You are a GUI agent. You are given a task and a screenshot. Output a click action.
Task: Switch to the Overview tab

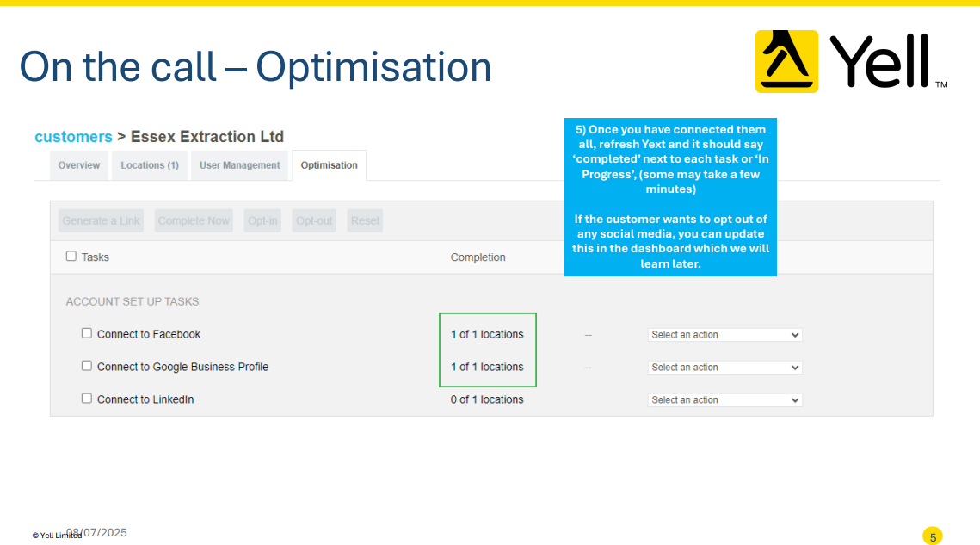(x=79, y=165)
